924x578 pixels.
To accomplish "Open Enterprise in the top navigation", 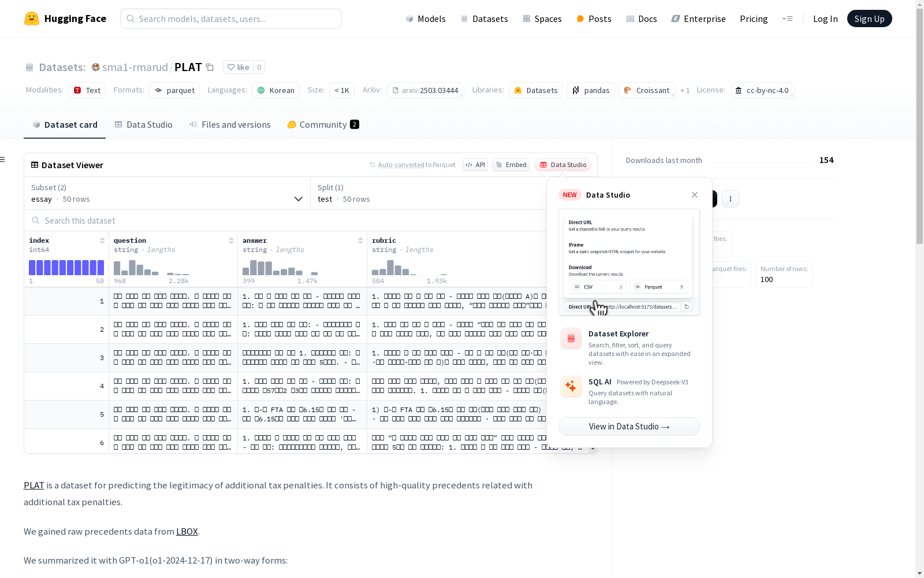I will tap(698, 18).
